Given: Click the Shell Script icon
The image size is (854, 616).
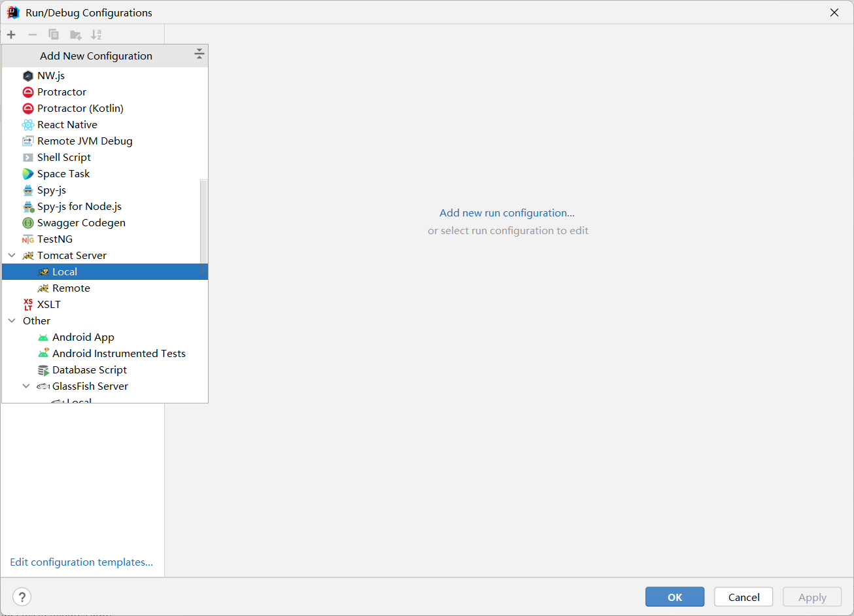Looking at the screenshot, I should 27,158.
